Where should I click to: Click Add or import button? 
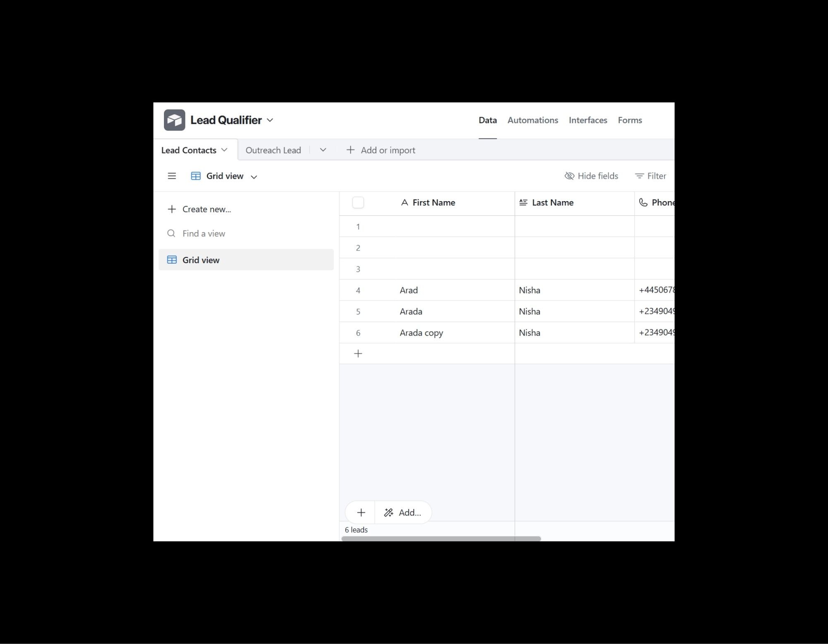381,150
